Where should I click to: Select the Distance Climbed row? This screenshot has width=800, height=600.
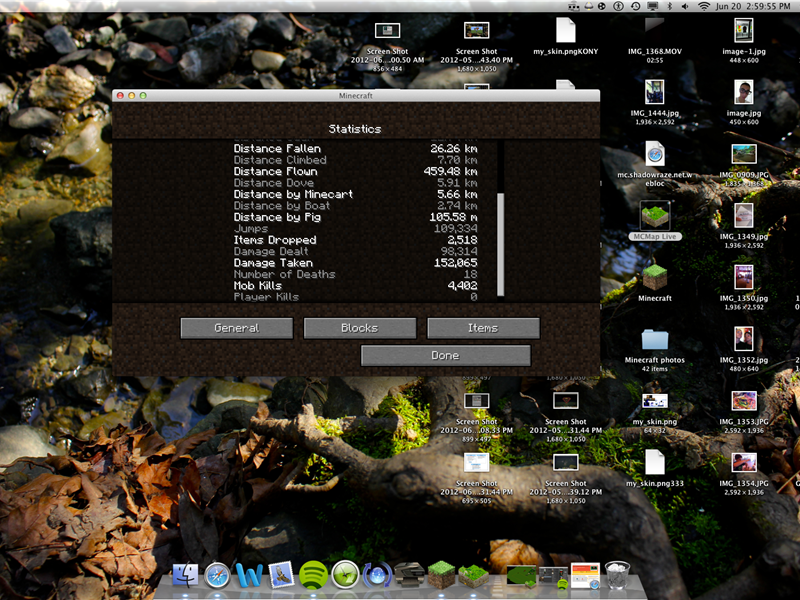(x=356, y=160)
